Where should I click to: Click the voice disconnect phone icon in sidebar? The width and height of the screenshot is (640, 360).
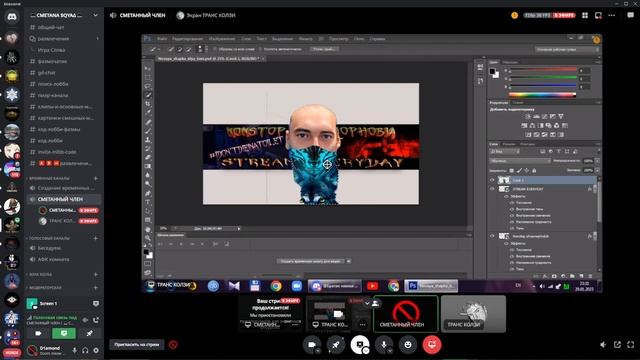tap(96, 320)
